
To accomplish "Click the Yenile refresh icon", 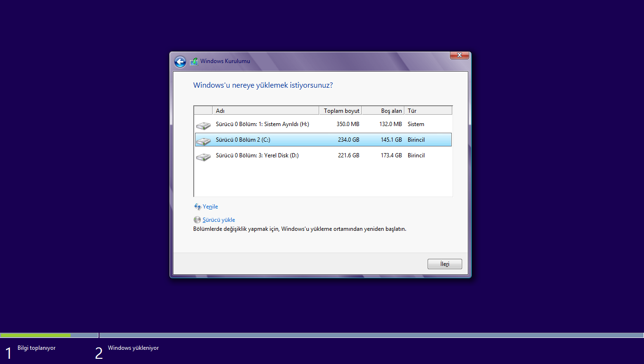I will pyautogui.click(x=197, y=207).
